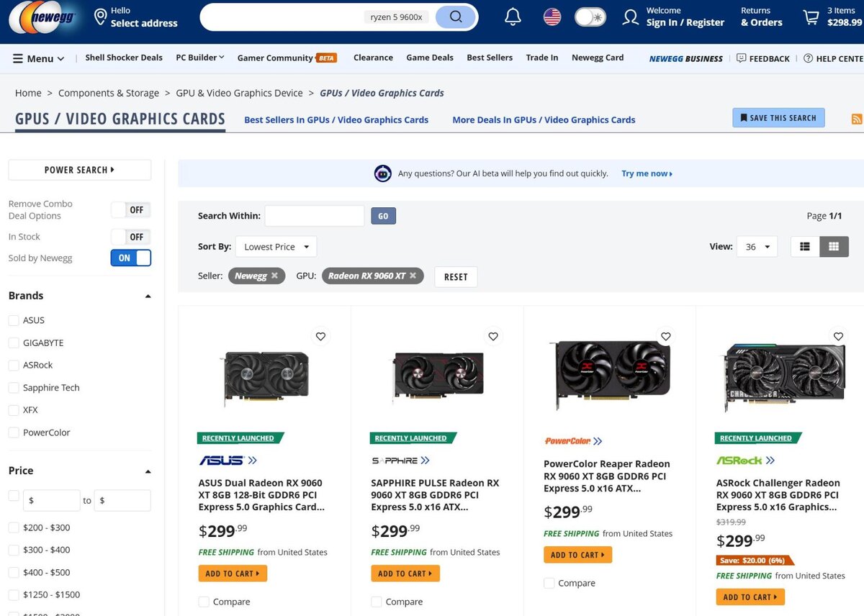The height and width of the screenshot is (616, 864).
Task: Open Game Deals
Action: pyautogui.click(x=430, y=58)
